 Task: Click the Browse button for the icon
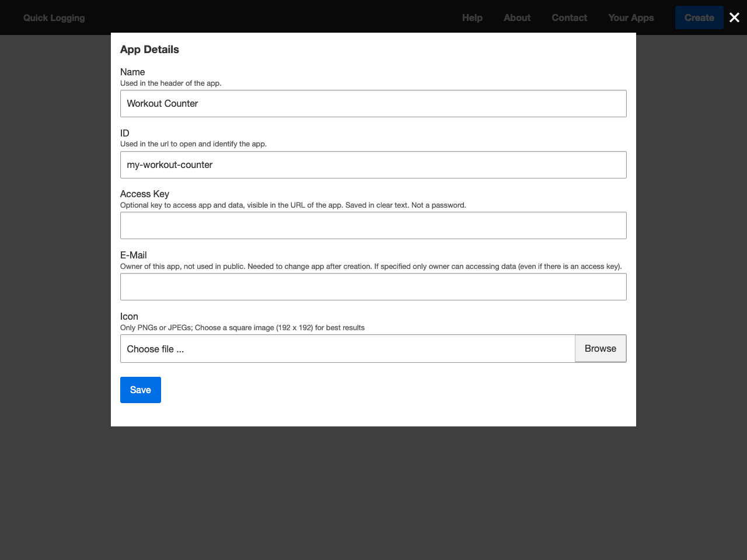point(600,348)
